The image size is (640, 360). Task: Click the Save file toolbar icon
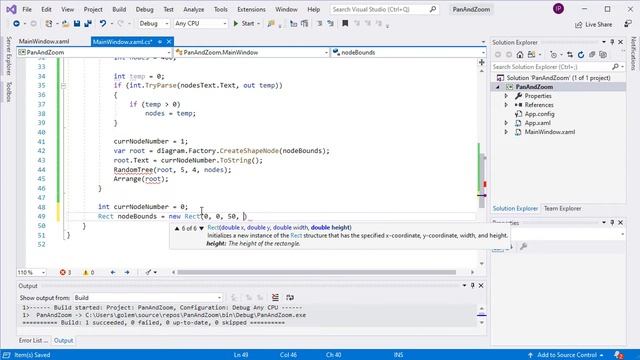[x=77, y=24]
